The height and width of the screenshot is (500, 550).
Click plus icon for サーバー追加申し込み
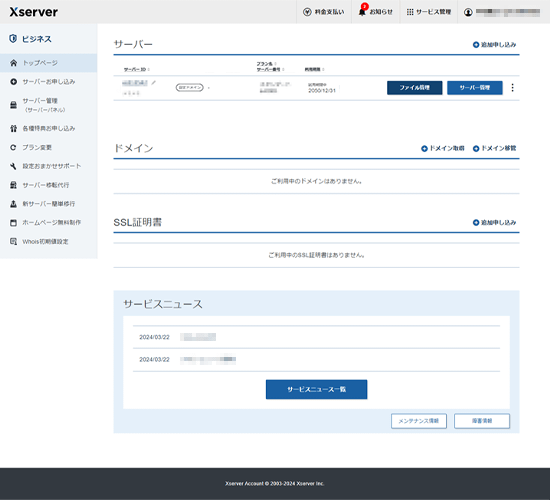coord(476,45)
